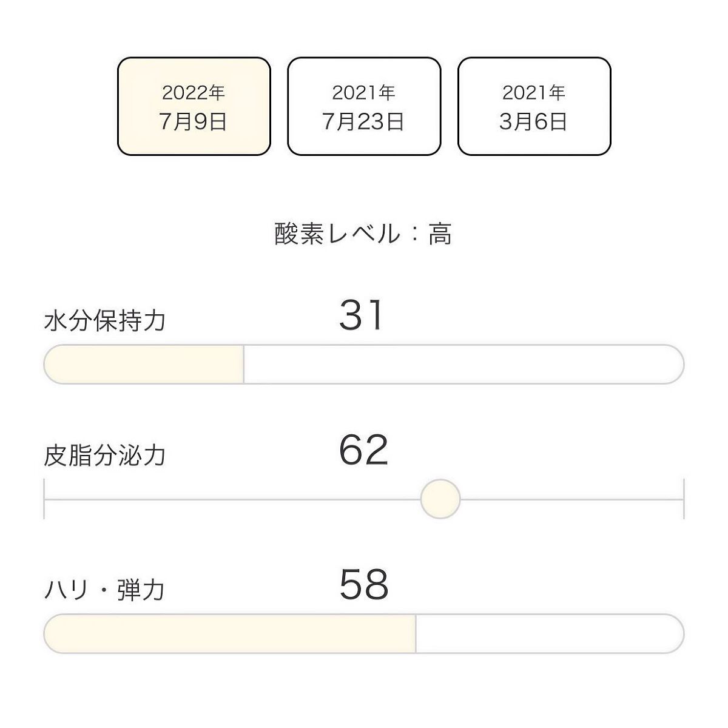Click the right end tick of 皮脂分泌力 slider

684,499
